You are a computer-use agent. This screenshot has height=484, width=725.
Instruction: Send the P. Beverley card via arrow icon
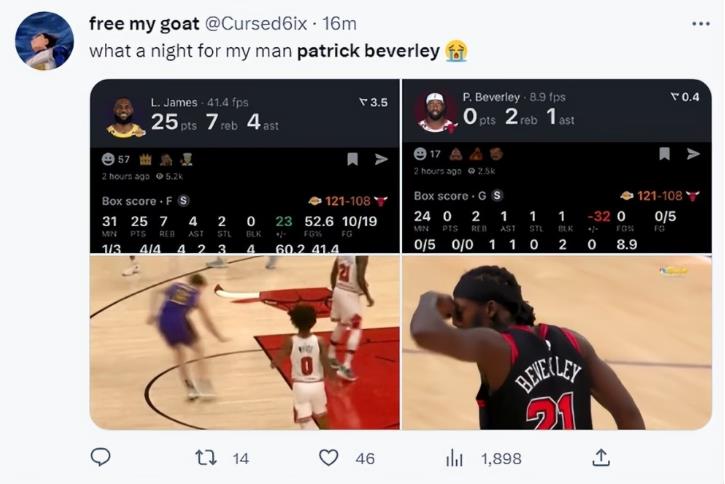point(693,153)
